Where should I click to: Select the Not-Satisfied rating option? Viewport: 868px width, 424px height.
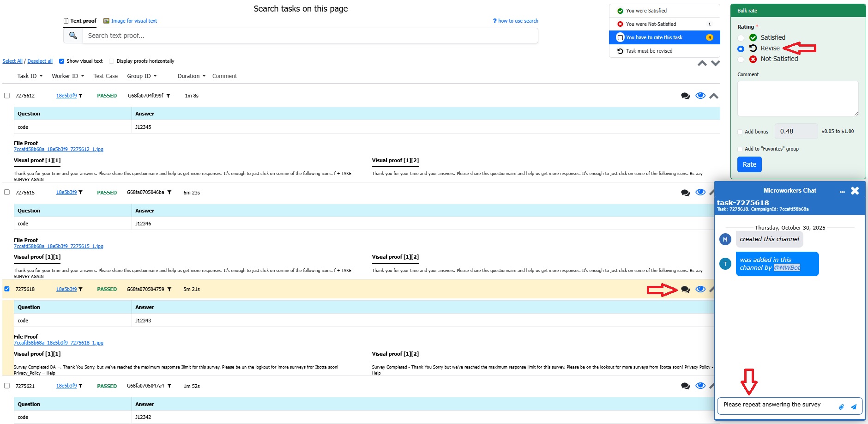point(741,59)
